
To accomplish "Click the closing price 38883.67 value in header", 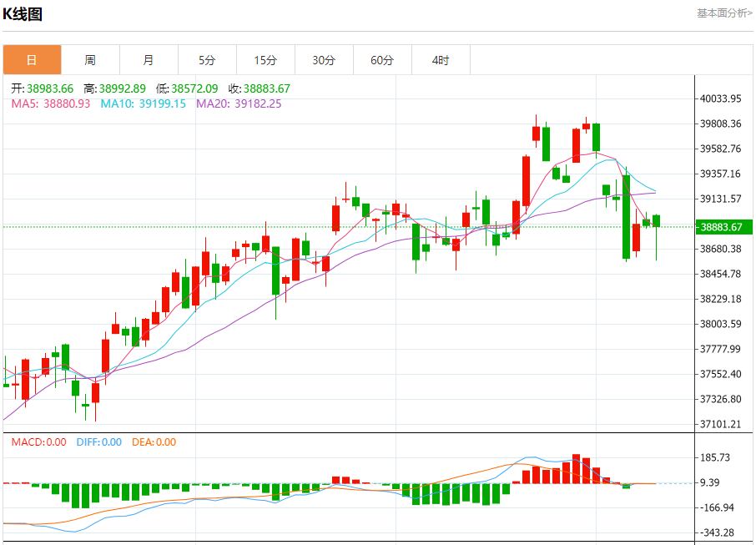I will click(x=267, y=88).
